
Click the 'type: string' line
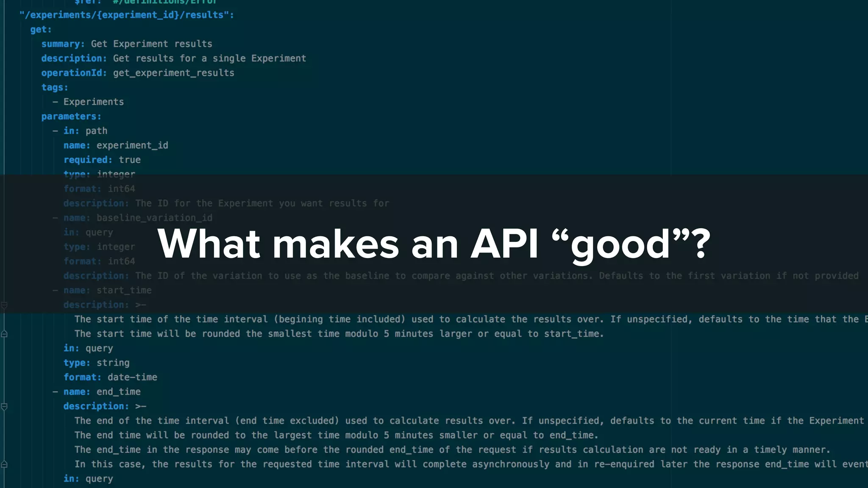(96, 363)
